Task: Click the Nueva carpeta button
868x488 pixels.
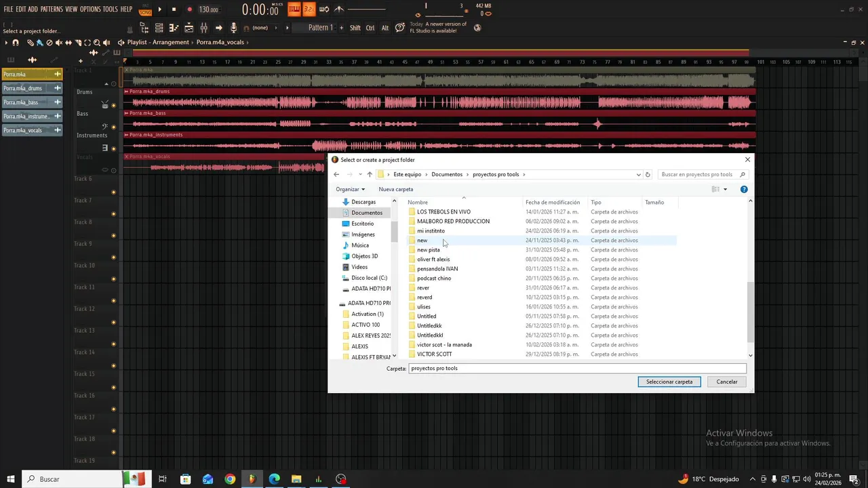Action: 396,189
